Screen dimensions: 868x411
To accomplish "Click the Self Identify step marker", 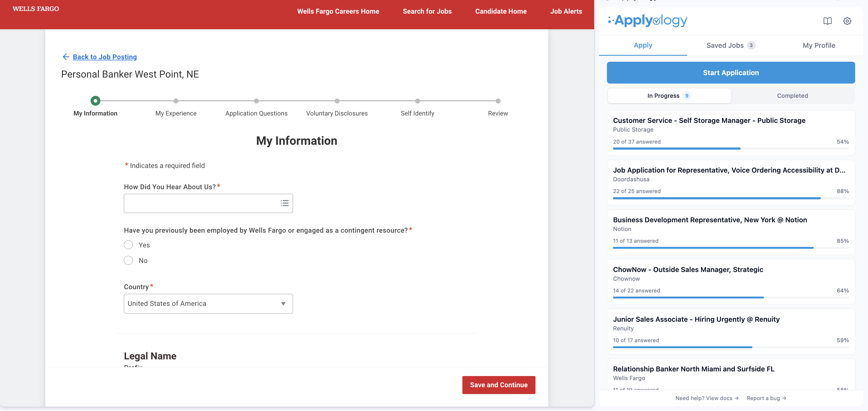I will (417, 101).
